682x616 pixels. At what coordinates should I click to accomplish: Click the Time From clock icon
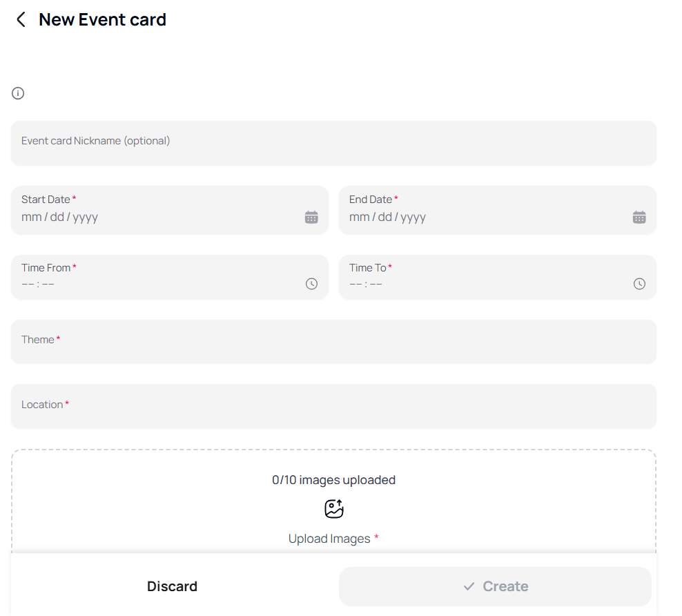(x=311, y=283)
